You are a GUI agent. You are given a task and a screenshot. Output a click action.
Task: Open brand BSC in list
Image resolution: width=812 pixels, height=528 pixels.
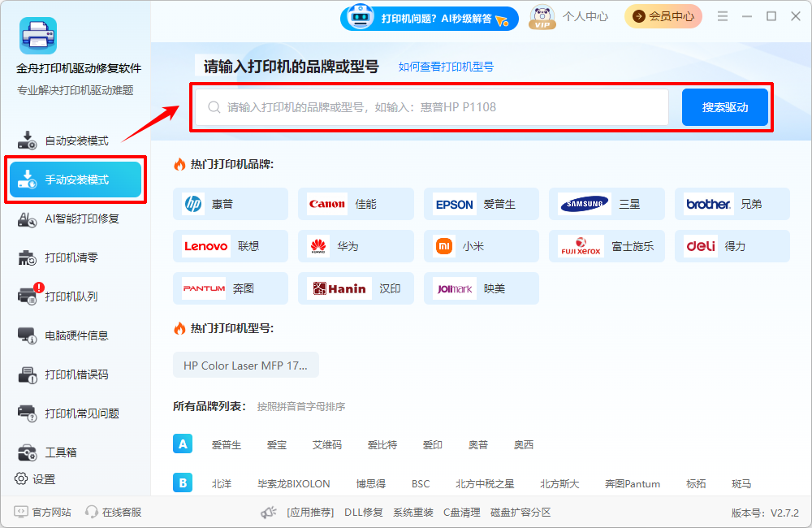pos(421,484)
